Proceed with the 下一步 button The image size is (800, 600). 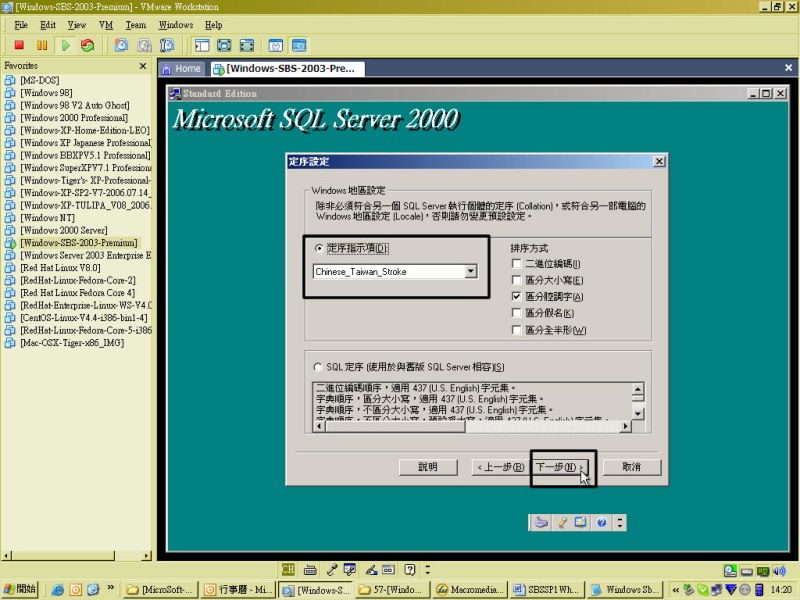pos(559,467)
